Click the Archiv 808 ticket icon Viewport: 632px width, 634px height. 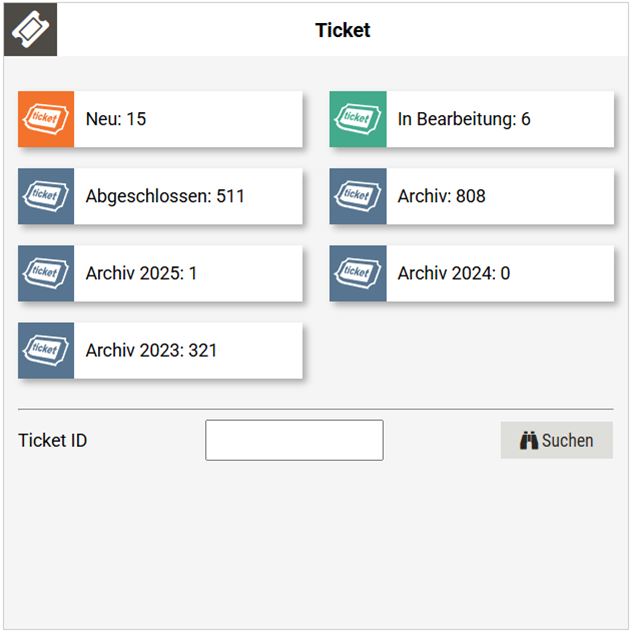coord(358,196)
